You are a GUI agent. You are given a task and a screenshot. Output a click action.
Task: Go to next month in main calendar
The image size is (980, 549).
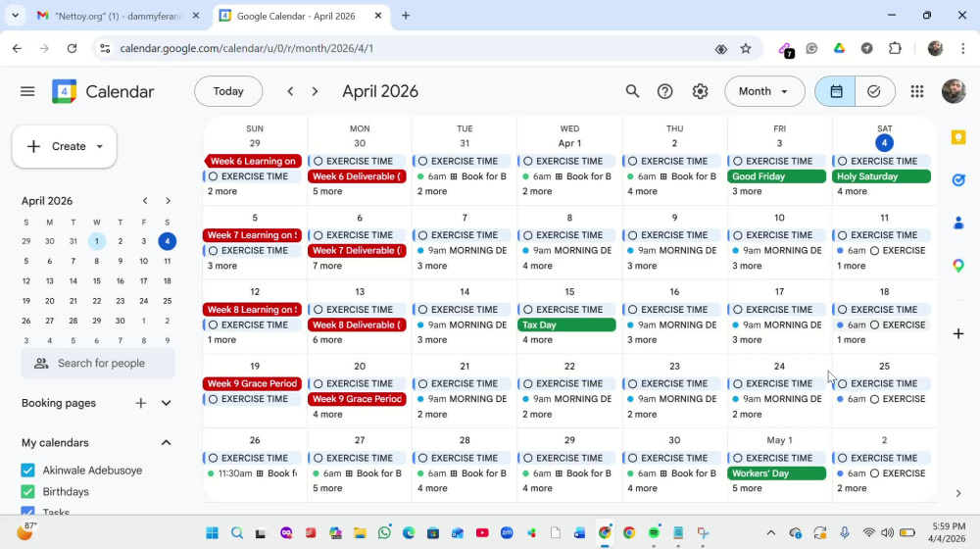(x=315, y=92)
